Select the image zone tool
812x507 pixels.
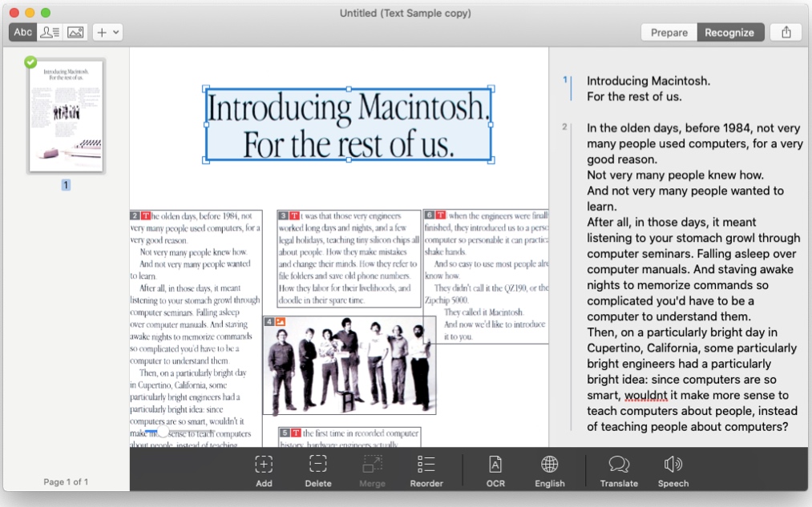[x=75, y=32]
